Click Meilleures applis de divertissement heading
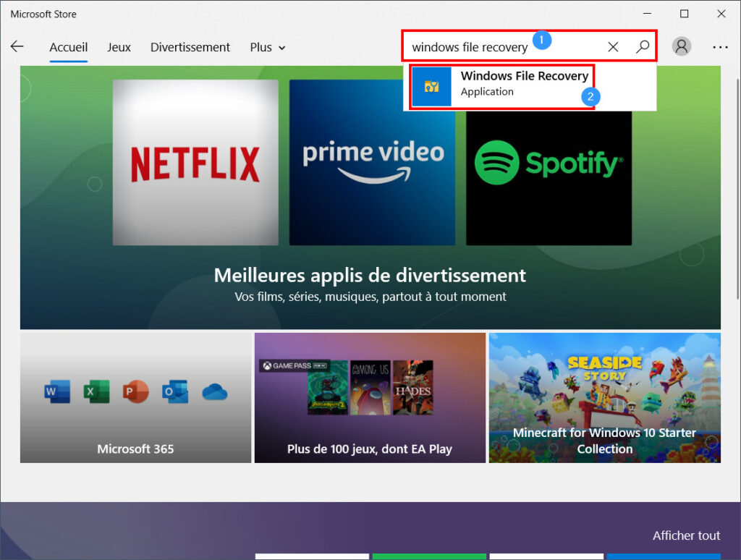741x560 pixels. click(x=370, y=275)
